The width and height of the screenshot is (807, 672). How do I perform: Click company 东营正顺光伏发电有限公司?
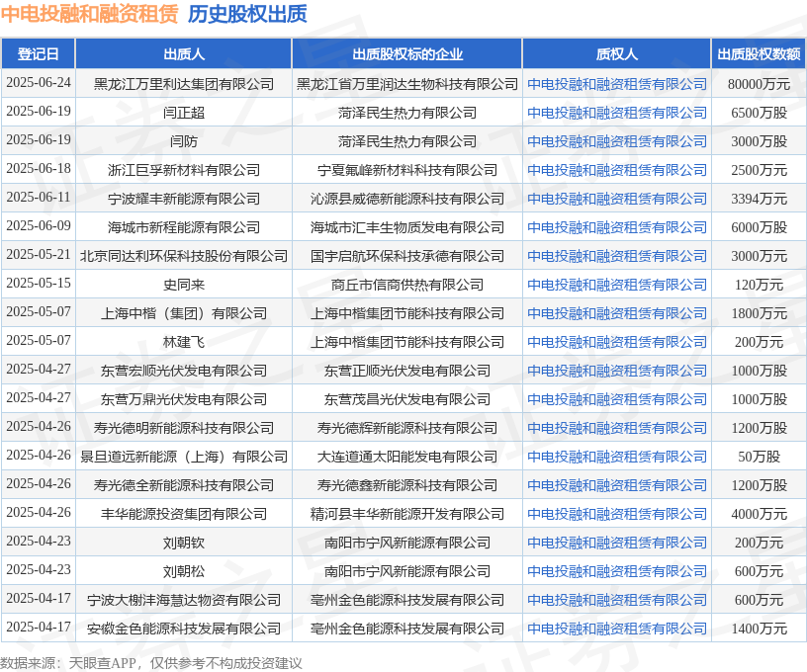coord(407,371)
